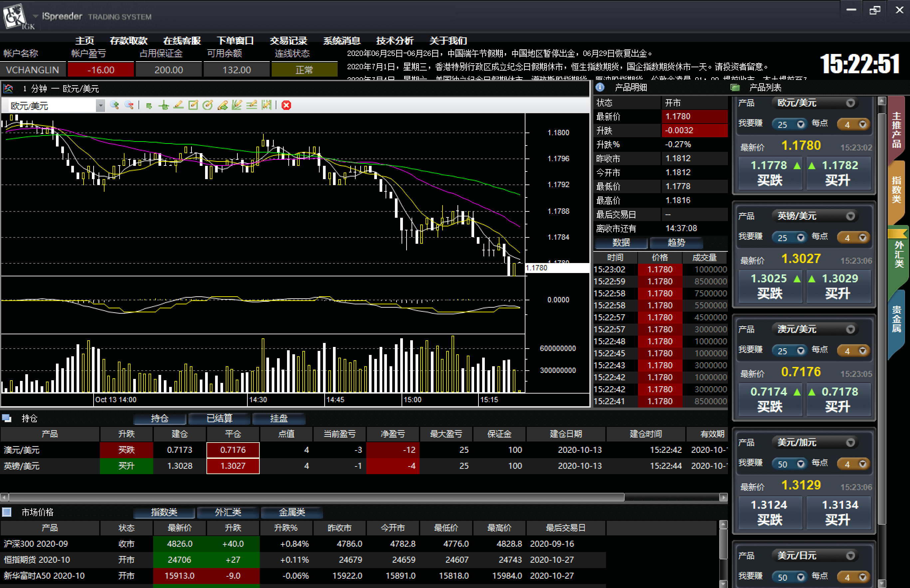Open the 欧元/美元 chart symbol dropdown
The image size is (910, 588).
pos(101,106)
